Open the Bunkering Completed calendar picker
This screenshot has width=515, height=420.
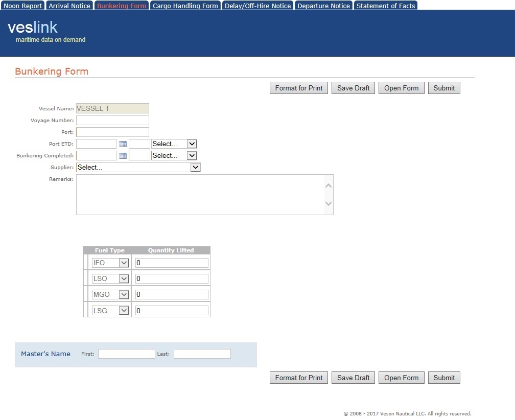pos(123,155)
